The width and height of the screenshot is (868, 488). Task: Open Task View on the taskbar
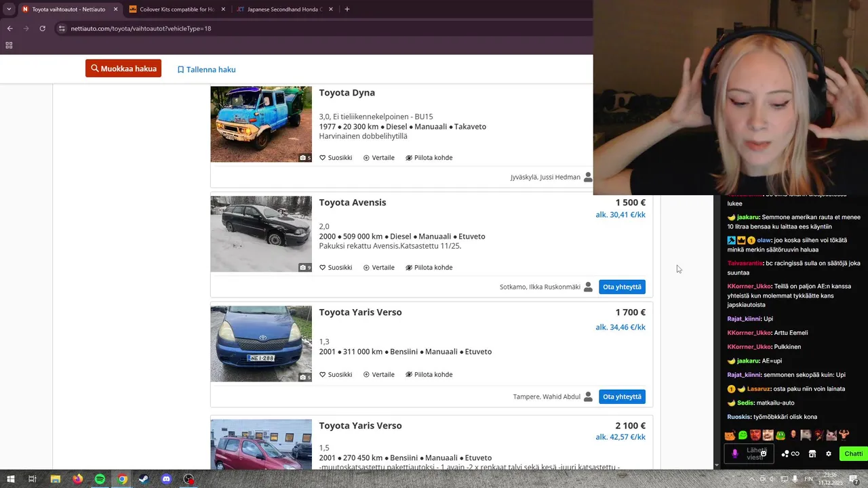32,479
